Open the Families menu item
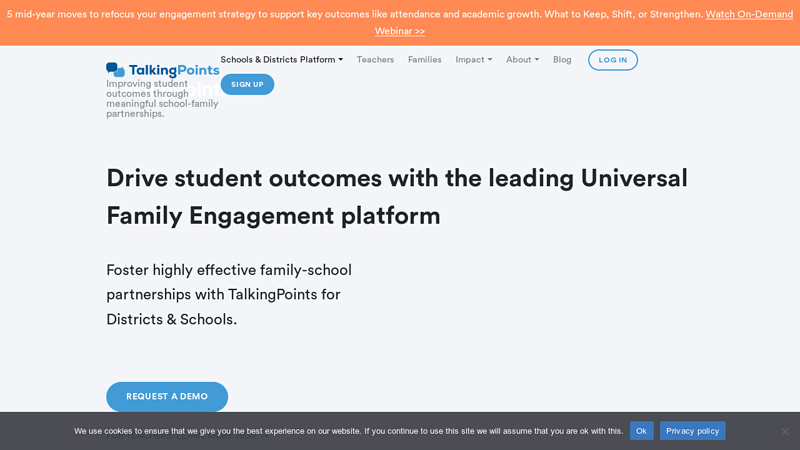 click(x=424, y=60)
